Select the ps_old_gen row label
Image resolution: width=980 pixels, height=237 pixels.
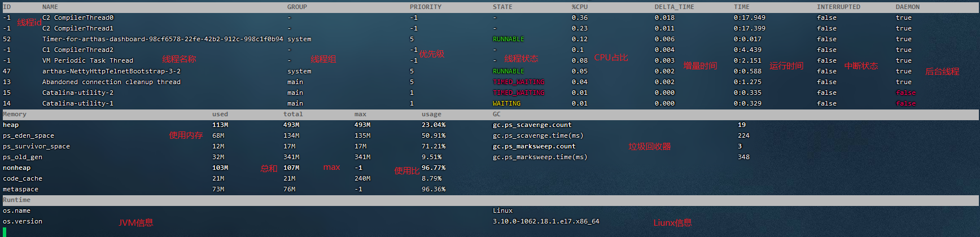point(23,157)
